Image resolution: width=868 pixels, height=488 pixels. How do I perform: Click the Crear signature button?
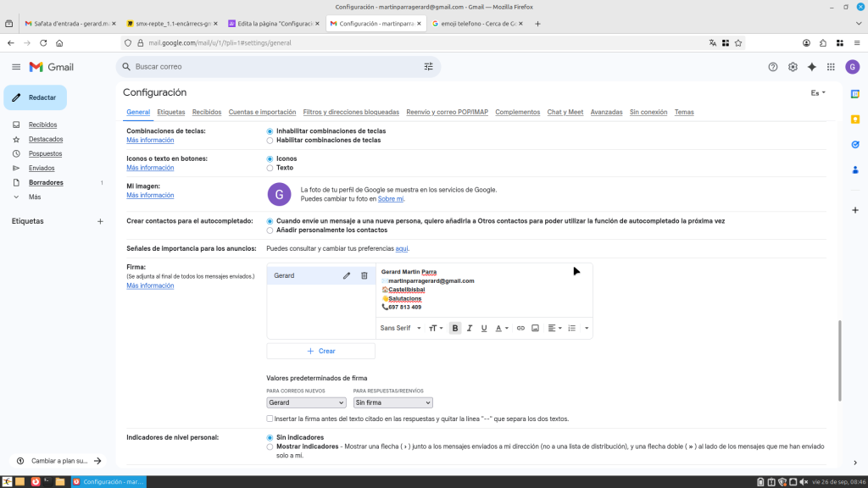(x=320, y=351)
